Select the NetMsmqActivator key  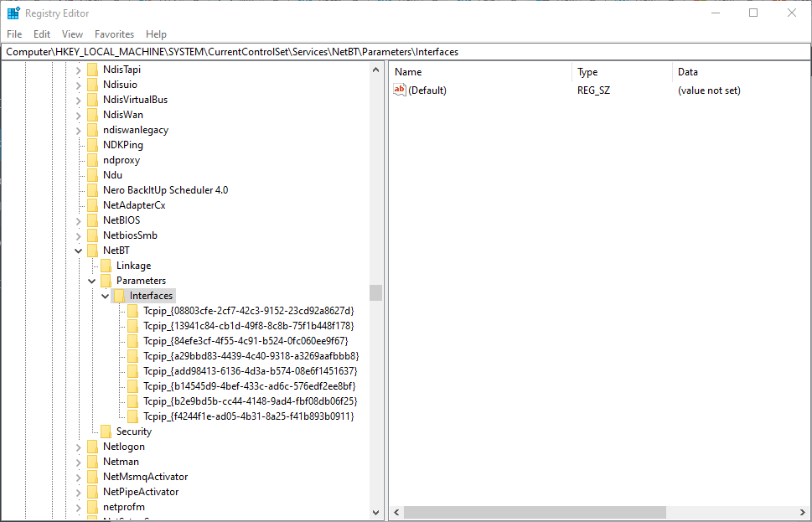coord(146,477)
